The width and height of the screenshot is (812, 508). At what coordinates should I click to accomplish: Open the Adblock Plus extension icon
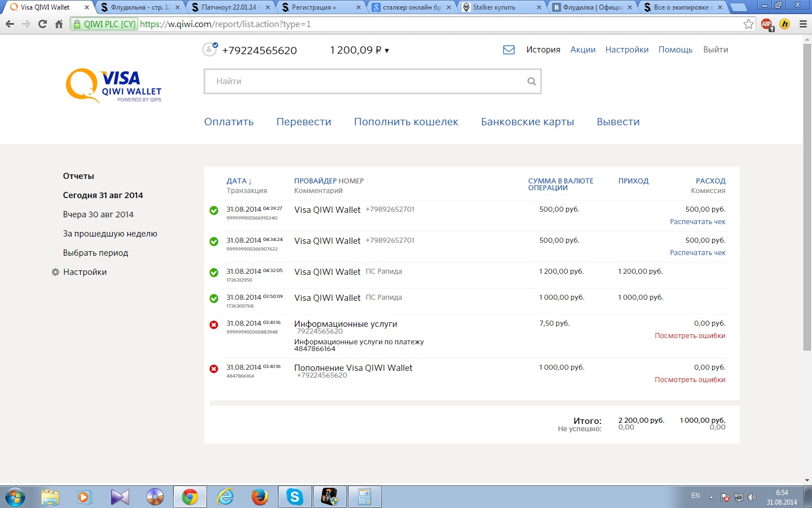[767, 24]
